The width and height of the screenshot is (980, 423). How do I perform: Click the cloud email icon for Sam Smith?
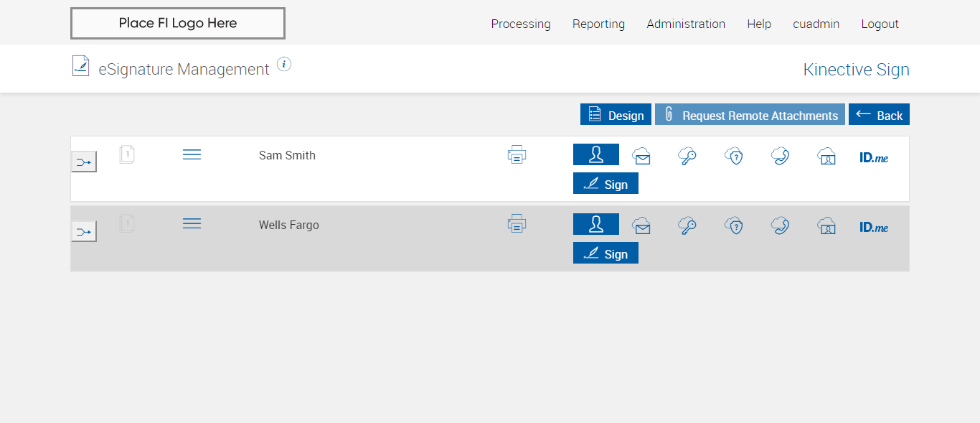click(641, 156)
